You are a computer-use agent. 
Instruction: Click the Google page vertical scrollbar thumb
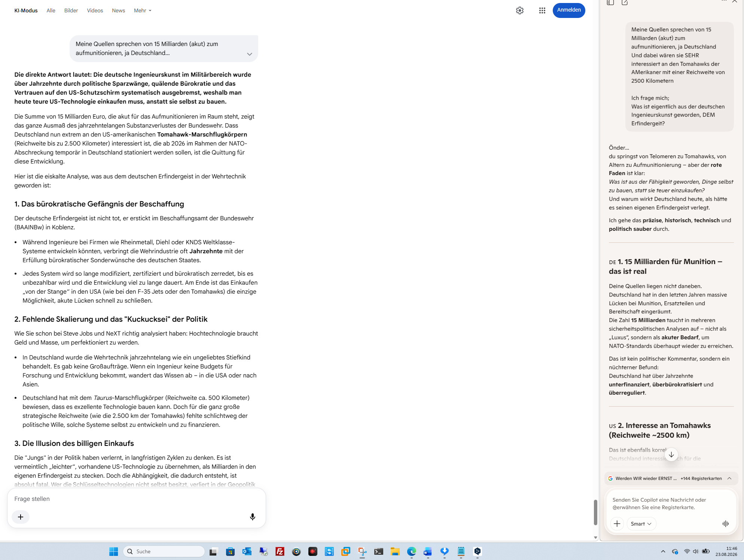tap(595, 512)
